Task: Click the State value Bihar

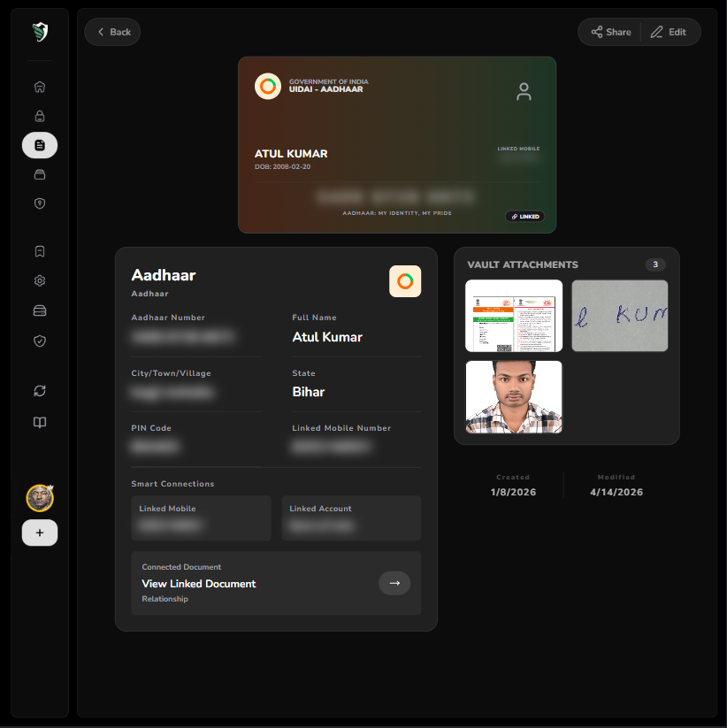Action: [309, 392]
